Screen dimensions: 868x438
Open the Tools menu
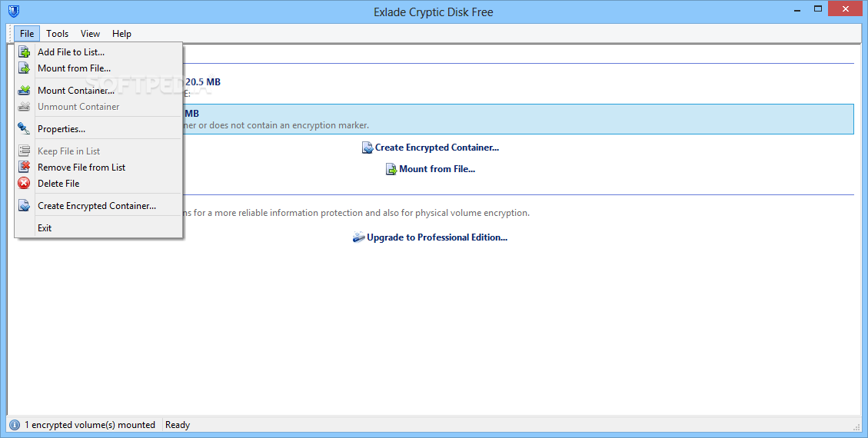click(58, 34)
